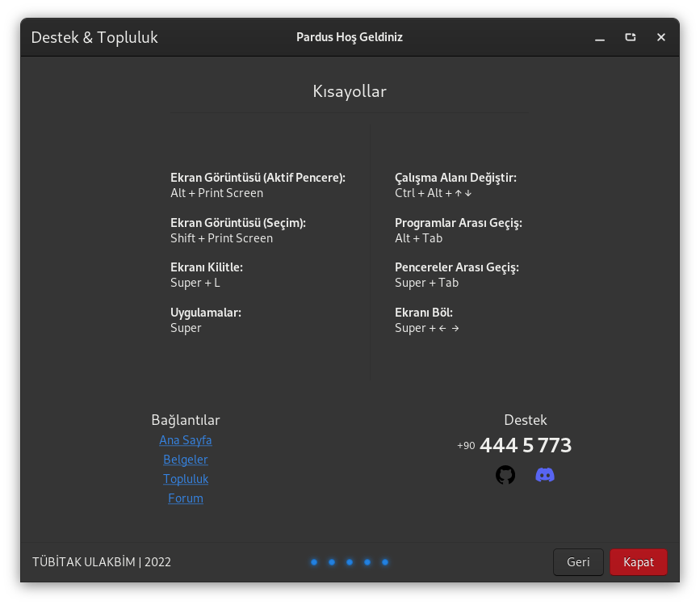Click the Geri button
The image size is (700, 605).
tap(578, 561)
